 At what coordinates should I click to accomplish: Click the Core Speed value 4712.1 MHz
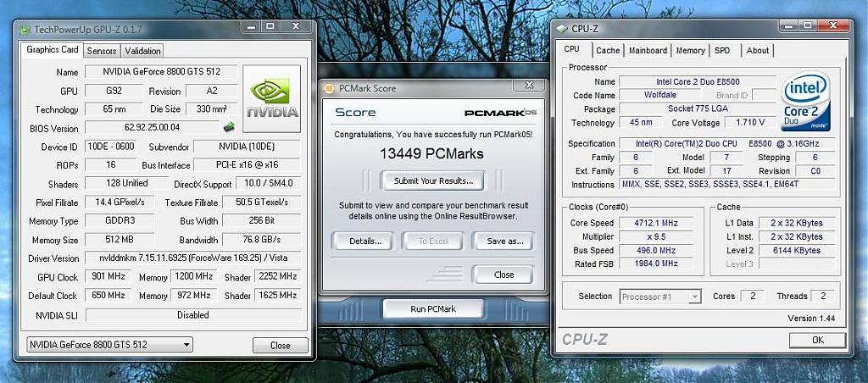[x=655, y=223]
